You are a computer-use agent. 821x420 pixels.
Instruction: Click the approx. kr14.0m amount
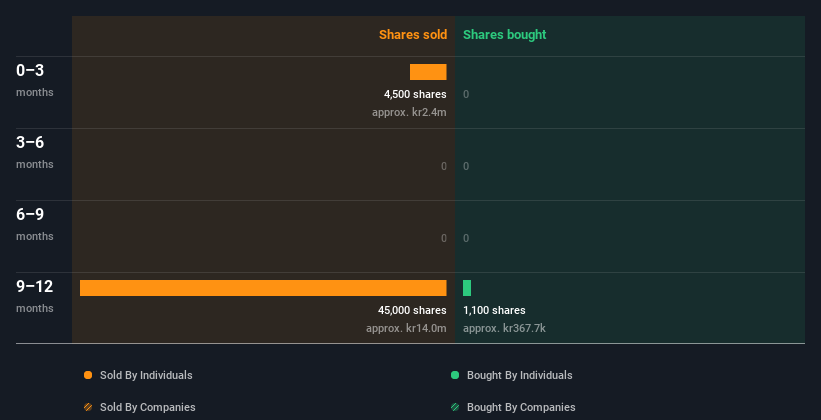point(406,328)
